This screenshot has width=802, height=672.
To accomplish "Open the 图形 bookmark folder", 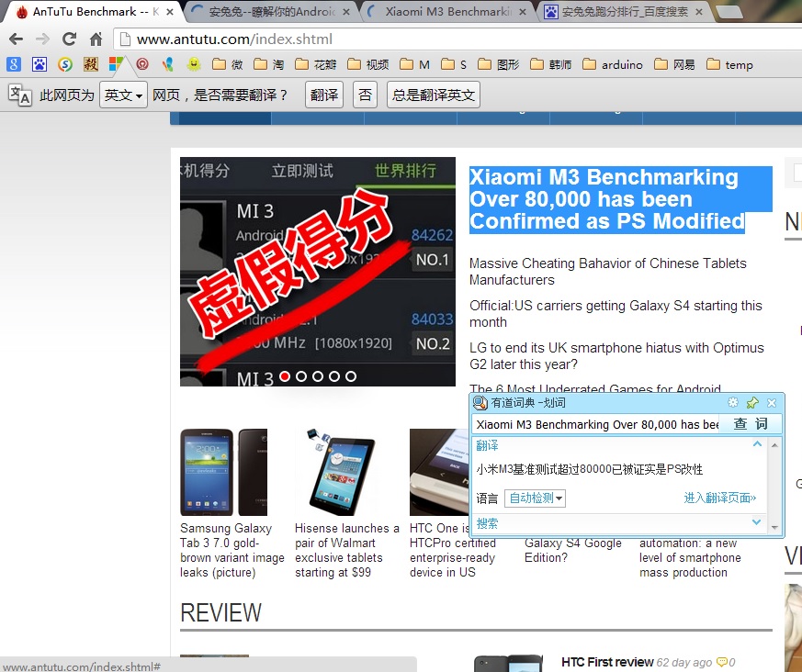I will pyautogui.click(x=499, y=64).
